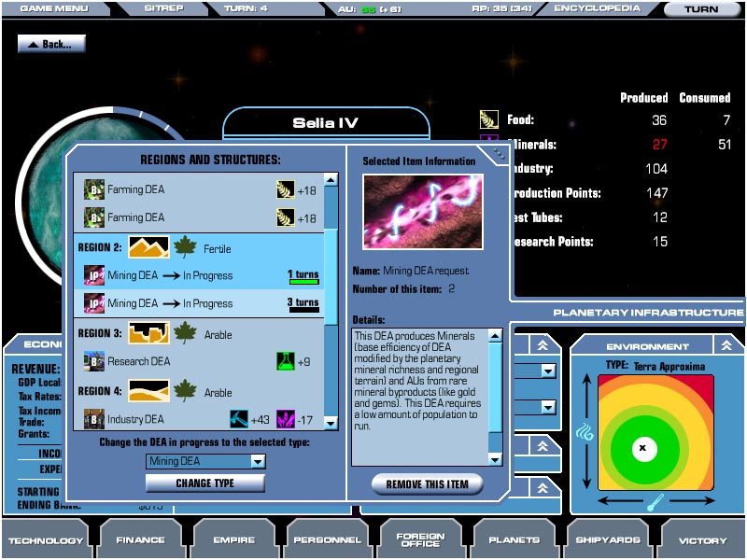Screen dimensions: 747x560
Task: Click the Research DEA flask icon
Action: [x=285, y=361]
